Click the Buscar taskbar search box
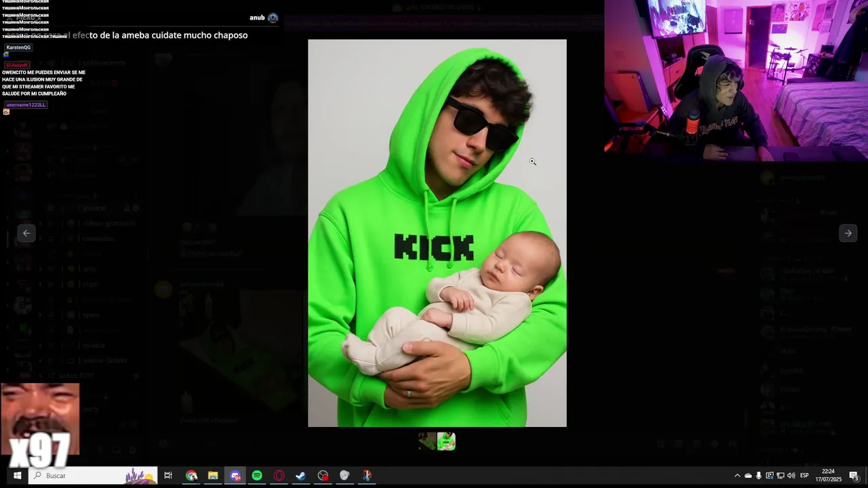 point(94,475)
